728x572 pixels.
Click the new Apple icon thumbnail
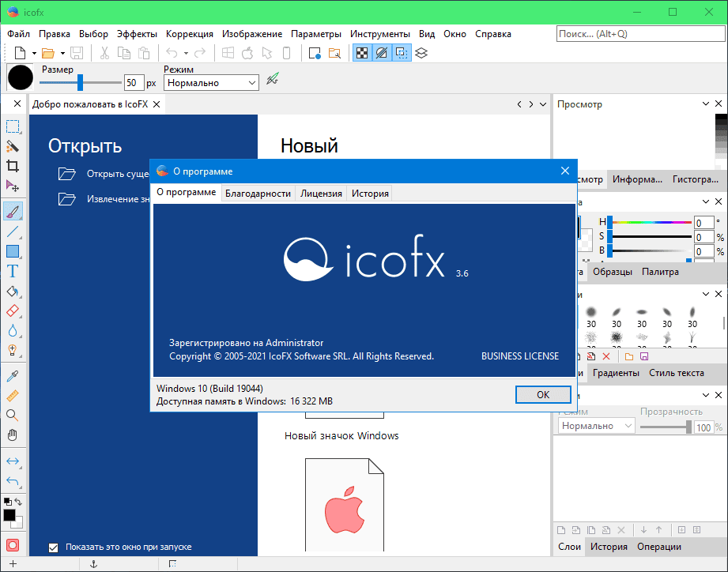(345, 505)
